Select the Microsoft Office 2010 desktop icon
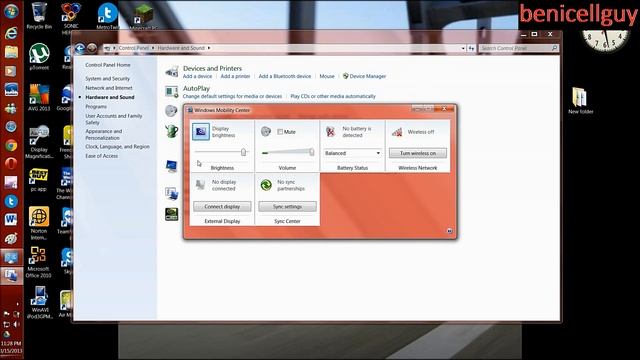Screen dimensions: 640x360 click(x=38, y=262)
